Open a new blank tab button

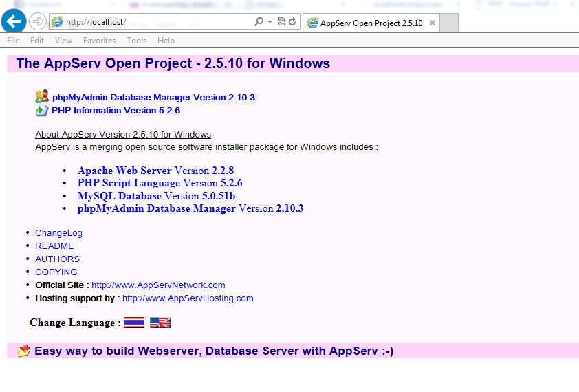pos(450,23)
